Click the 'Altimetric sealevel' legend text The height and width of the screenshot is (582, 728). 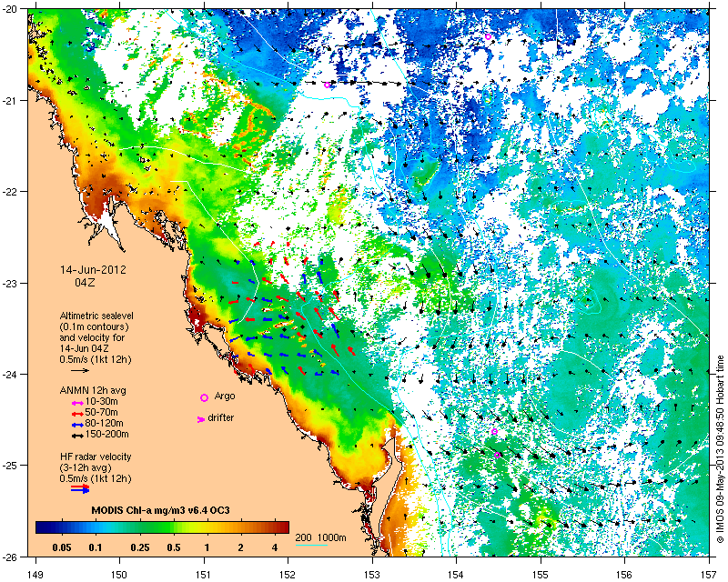(x=96, y=316)
